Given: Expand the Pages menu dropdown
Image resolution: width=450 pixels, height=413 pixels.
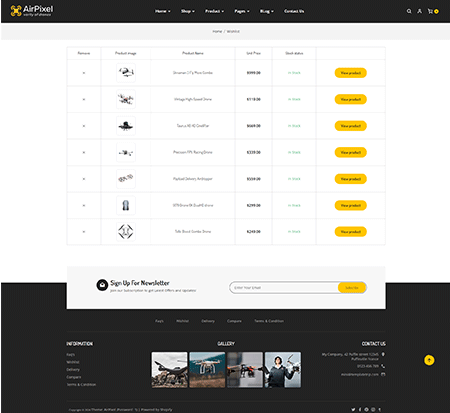Looking at the screenshot, I should coord(242,11).
